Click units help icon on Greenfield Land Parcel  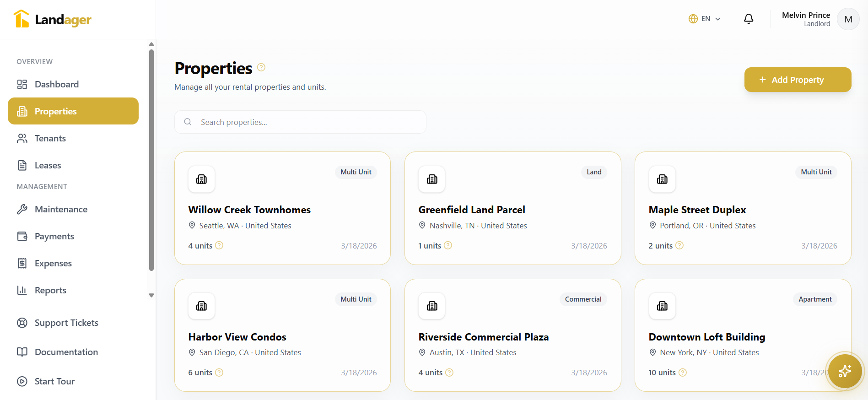click(x=448, y=245)
